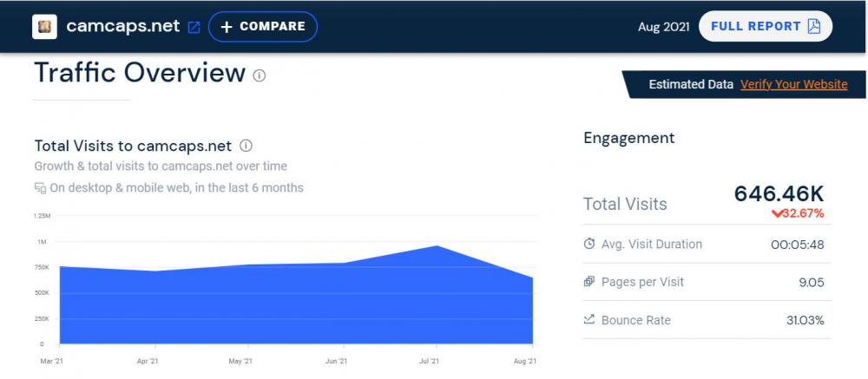
Task: Click the camcaps.net site favicon
Action: coord(44,26)
